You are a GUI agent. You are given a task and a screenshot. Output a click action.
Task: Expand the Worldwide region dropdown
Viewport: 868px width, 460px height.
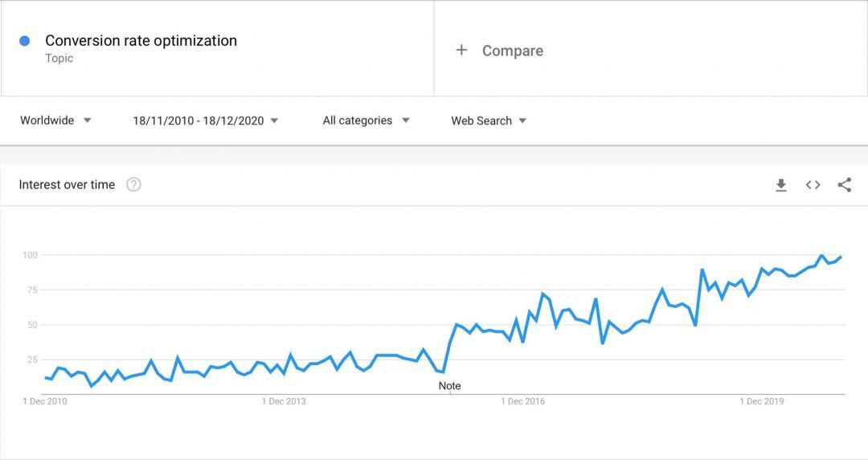(x=55, y=121)
